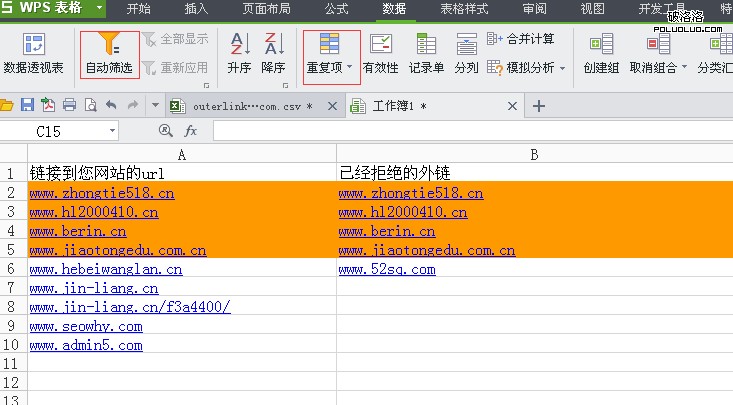Sort descending with the 降序 icon
This screenshot has width=733, height=405.
point(273,46)
